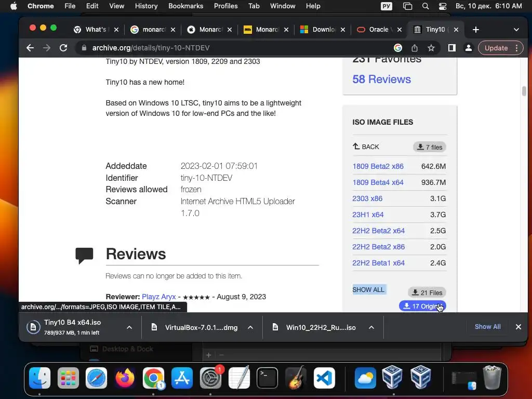The width and height of the screenshot is (532, 399).
Task: Open Firefox from the Dock
Action: pos(125,378)
